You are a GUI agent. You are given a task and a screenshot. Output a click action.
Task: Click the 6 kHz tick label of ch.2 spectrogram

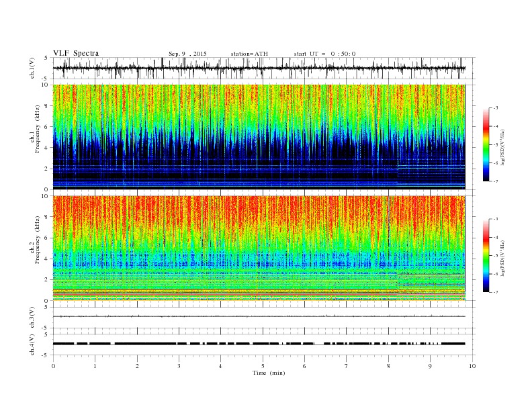pyautogui.click(x=46, y=238)
